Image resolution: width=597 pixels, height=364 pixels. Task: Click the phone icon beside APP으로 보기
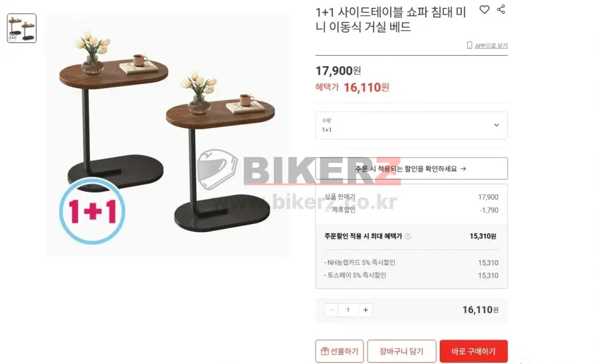(x=470, y=45)
